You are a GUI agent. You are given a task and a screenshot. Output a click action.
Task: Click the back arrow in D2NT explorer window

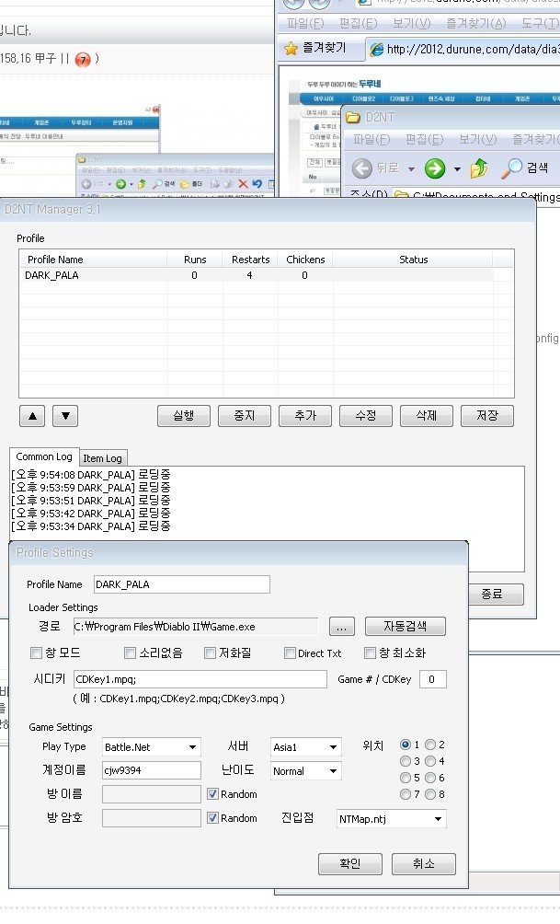tap(362, 167)
